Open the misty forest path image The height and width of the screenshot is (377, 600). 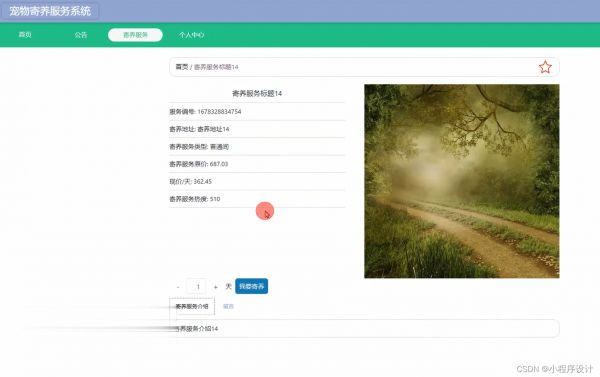(x=462, y=181)
